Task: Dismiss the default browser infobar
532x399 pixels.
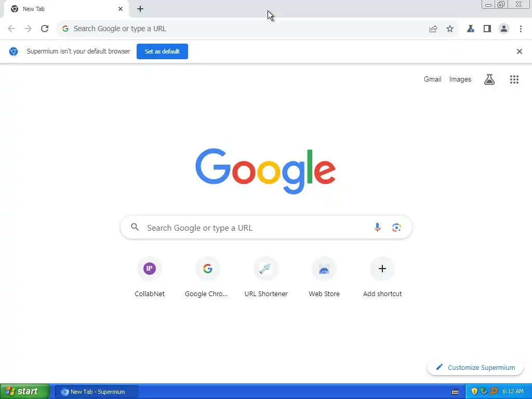Action: 519,51
